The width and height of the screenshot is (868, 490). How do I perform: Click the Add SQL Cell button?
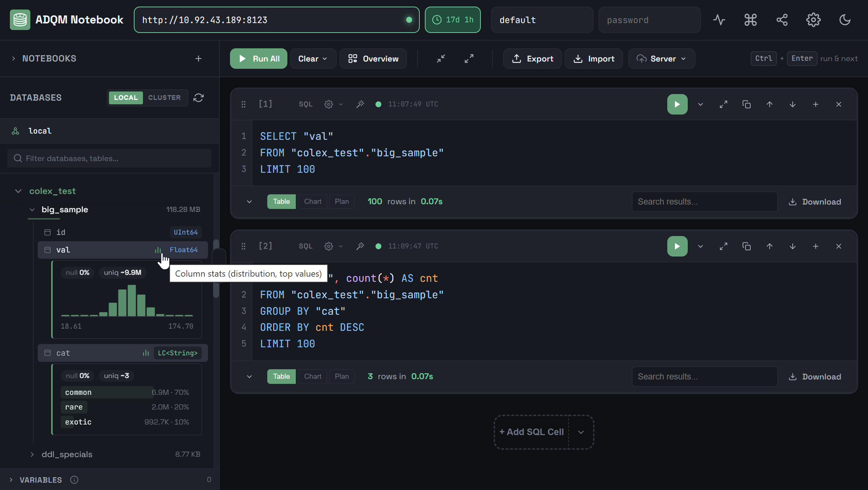tap(531, 432)
